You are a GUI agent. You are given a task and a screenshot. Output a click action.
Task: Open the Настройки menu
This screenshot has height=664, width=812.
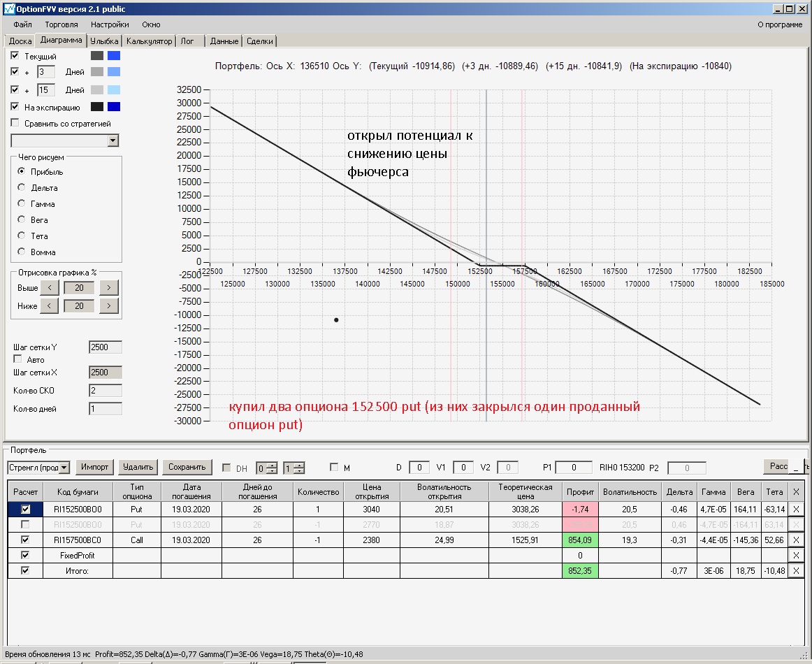[x=110, y=24]
